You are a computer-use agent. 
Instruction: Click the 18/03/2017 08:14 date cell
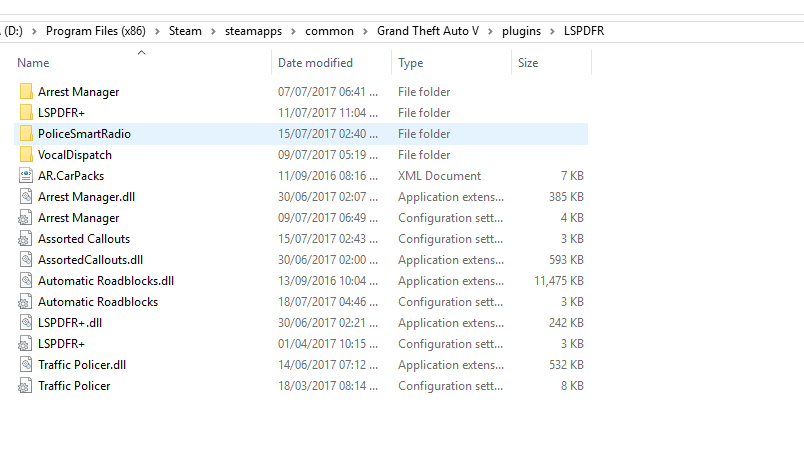point(328,386)
